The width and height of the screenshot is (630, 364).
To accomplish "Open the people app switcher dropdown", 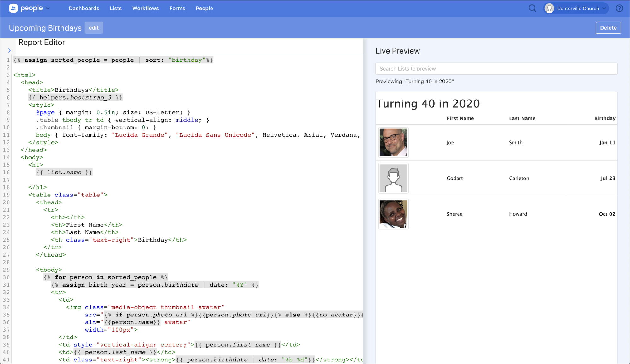I will (48, 8).
